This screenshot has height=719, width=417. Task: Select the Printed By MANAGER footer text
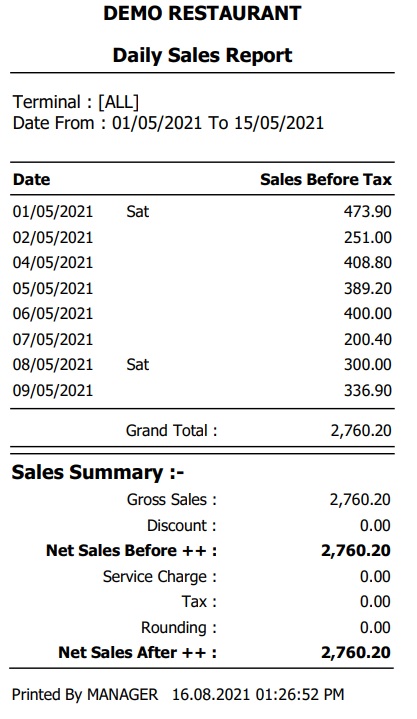coord(85,694)
